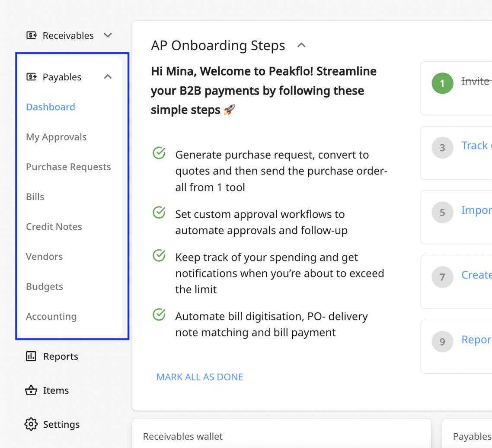Open the Track onboarding step link

476,146
